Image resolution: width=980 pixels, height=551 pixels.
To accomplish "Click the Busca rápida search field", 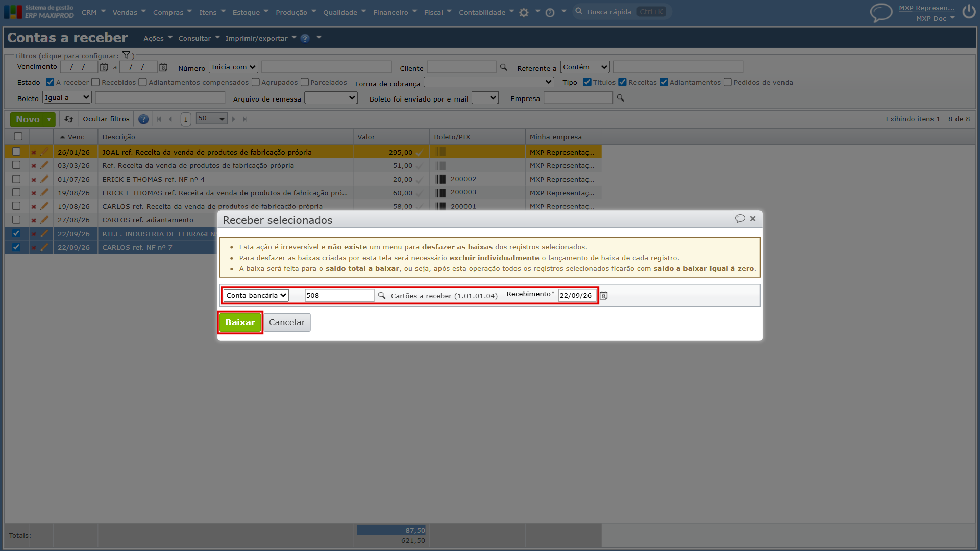I will click(622, 12).
